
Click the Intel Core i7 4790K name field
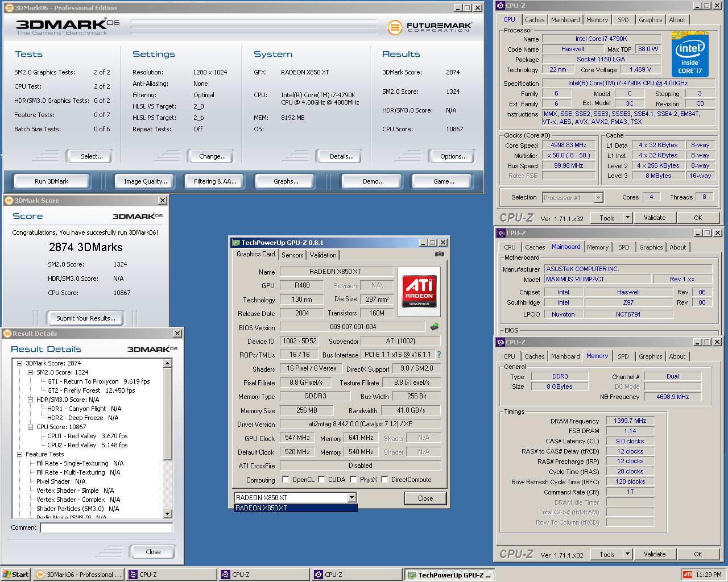tap(601, 39)
